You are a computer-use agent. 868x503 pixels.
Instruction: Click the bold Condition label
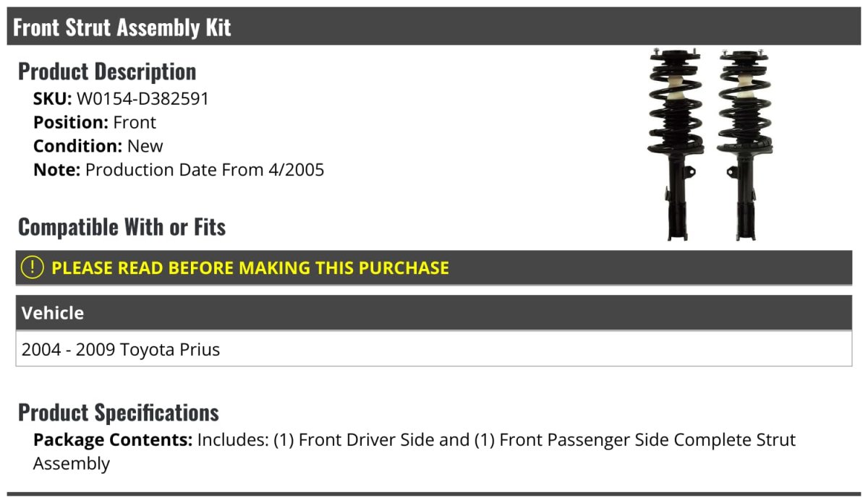(78, 146)
